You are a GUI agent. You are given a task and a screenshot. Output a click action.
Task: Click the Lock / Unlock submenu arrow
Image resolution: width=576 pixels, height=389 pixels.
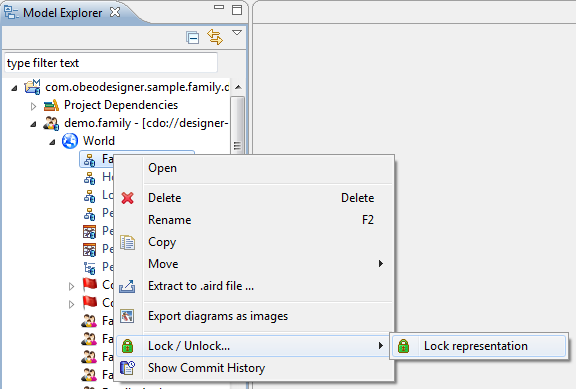(381, 346)
